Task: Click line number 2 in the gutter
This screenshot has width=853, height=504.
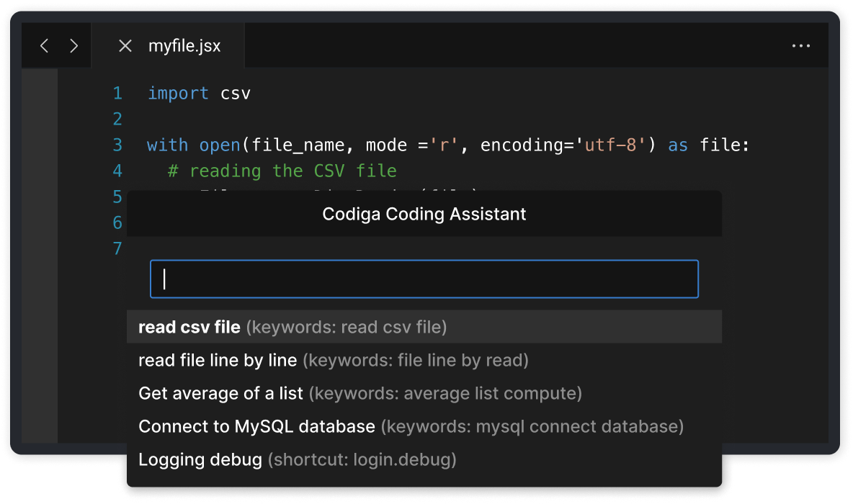Action: coord(117,119)
